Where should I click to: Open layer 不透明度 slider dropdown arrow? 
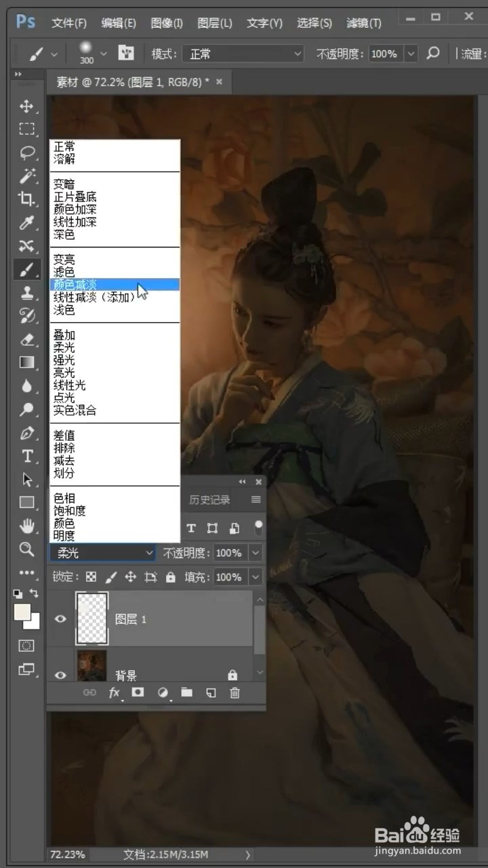click(x=256, y=553)
